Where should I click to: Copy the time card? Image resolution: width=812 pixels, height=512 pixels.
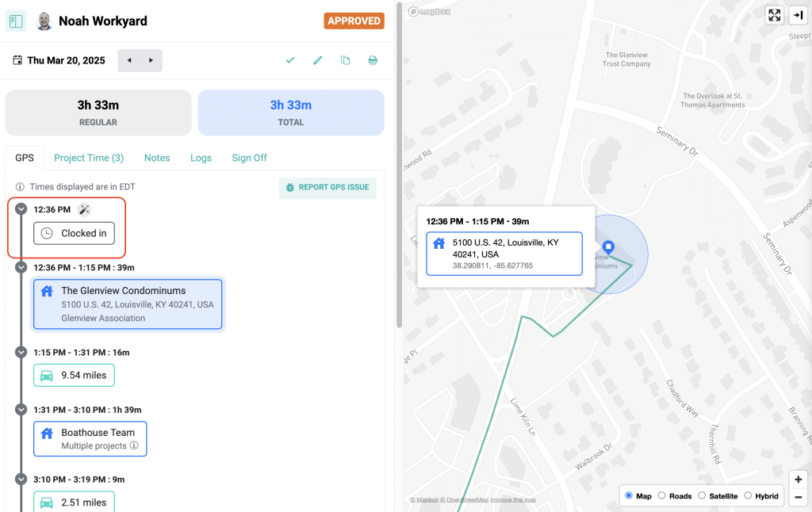tap(346, 60)
